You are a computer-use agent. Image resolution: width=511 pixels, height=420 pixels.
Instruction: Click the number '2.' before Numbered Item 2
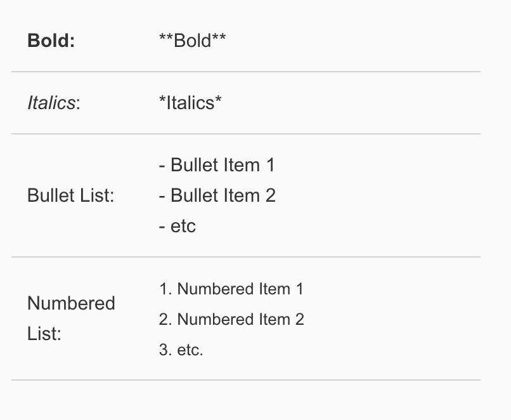click(x=165, y=319)
